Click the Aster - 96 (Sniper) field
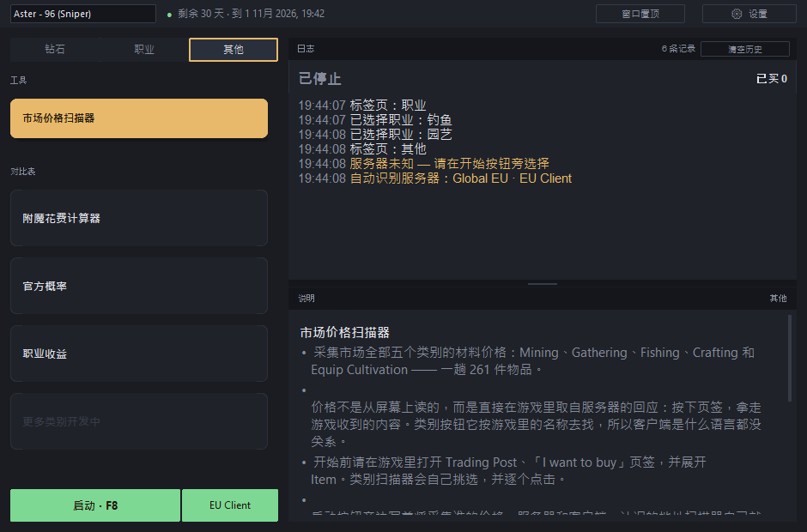 tap(83, 14)
